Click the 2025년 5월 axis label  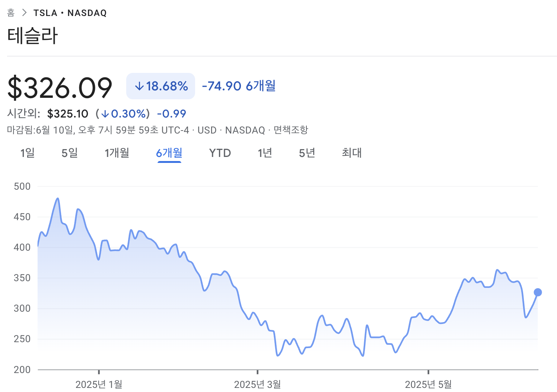[428, 384]
